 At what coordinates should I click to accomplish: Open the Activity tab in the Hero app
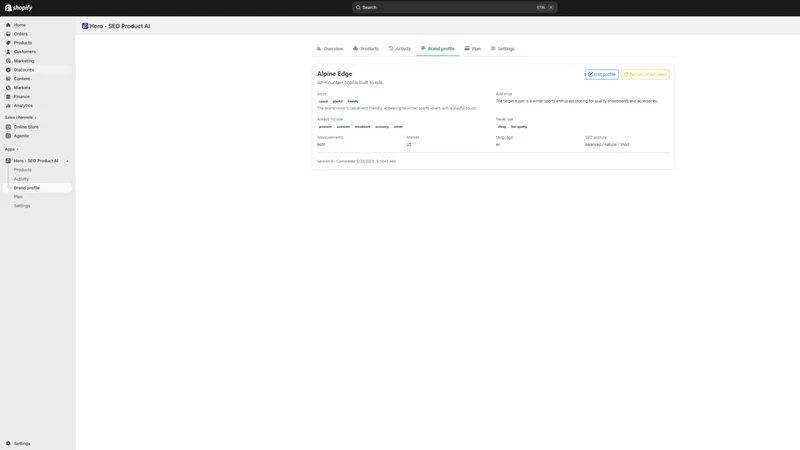click(x=399, y=48)
